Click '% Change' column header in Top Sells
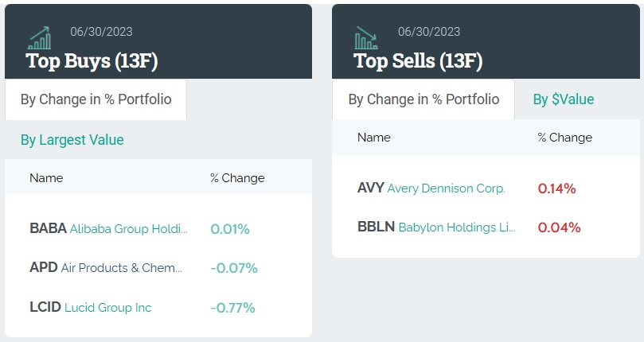644x342 pixels. pos(564,138)
